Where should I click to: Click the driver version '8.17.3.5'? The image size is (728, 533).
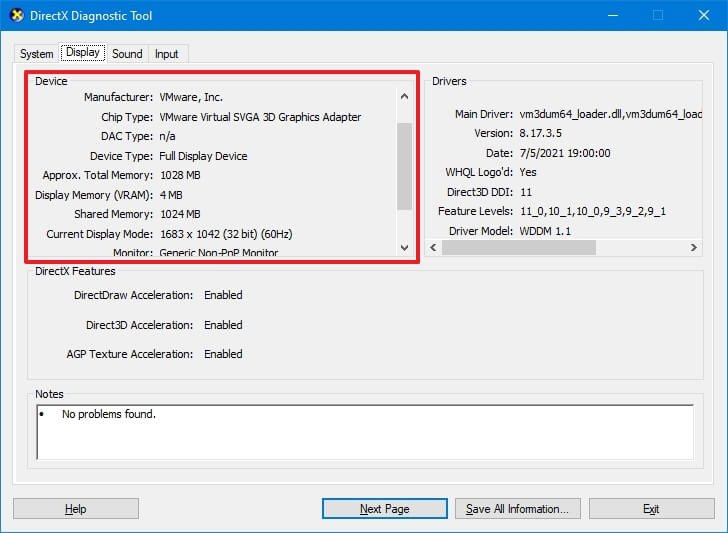coord(540,133)
